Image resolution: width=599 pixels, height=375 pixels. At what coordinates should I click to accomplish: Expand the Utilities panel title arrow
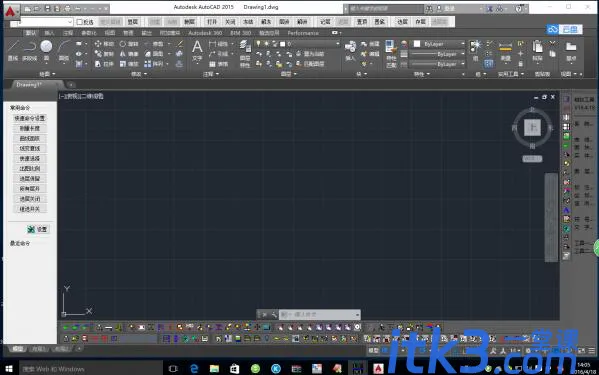click(522, 74)
